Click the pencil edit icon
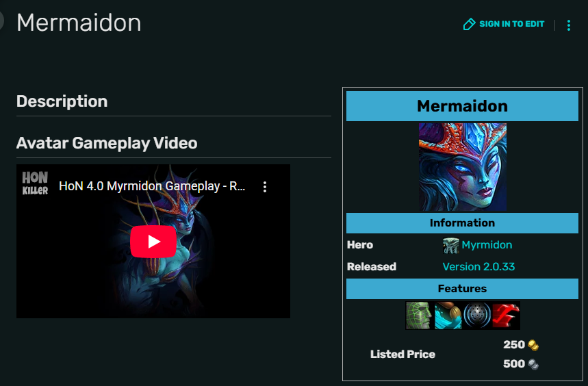588x386 pixels. pyautogui.click(x=469, y=24)
